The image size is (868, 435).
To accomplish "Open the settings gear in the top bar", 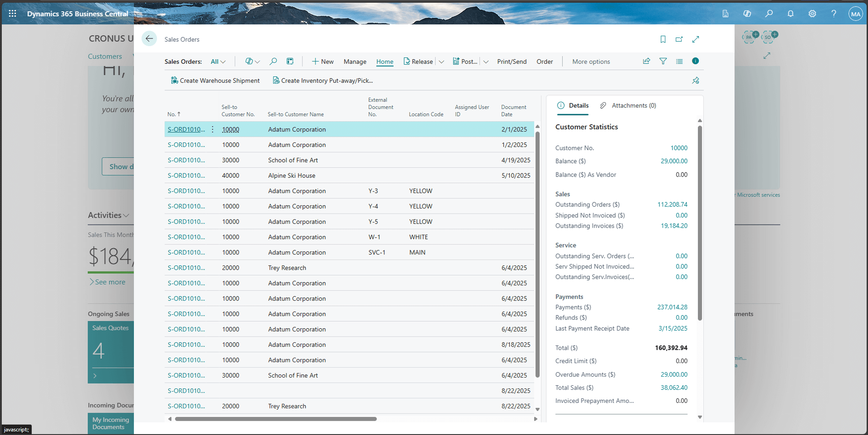I will [812, 14].
